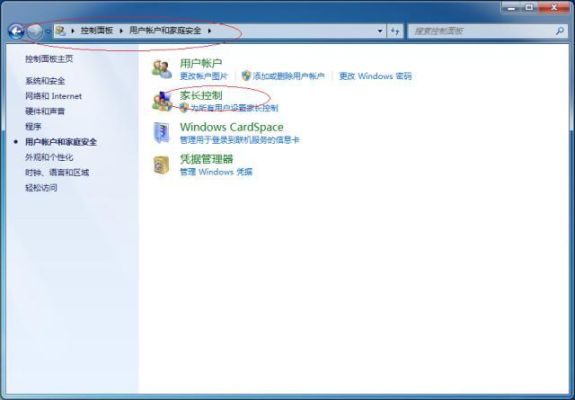Open 外观和个性化 in the sidebar

click(49, 157)
